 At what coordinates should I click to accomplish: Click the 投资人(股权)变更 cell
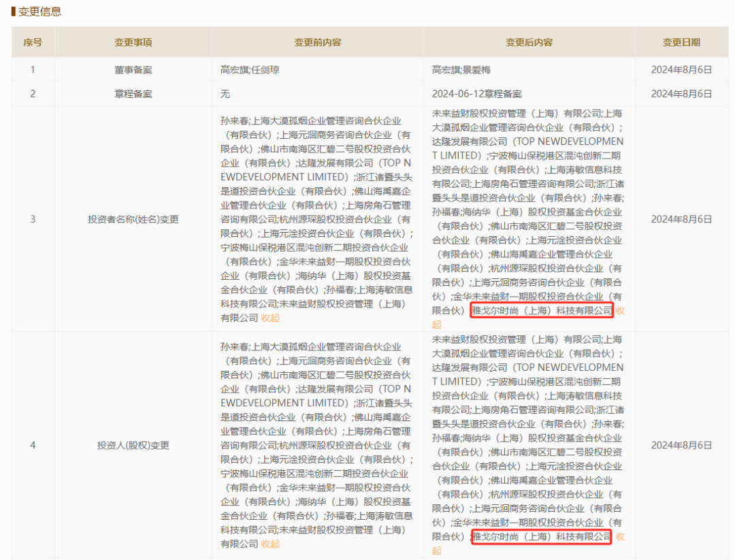133,445
